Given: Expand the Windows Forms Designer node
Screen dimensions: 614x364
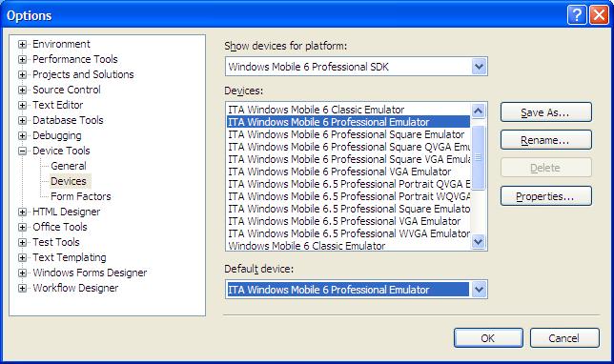Looking at the screenshot, I should tap(22, 273).
